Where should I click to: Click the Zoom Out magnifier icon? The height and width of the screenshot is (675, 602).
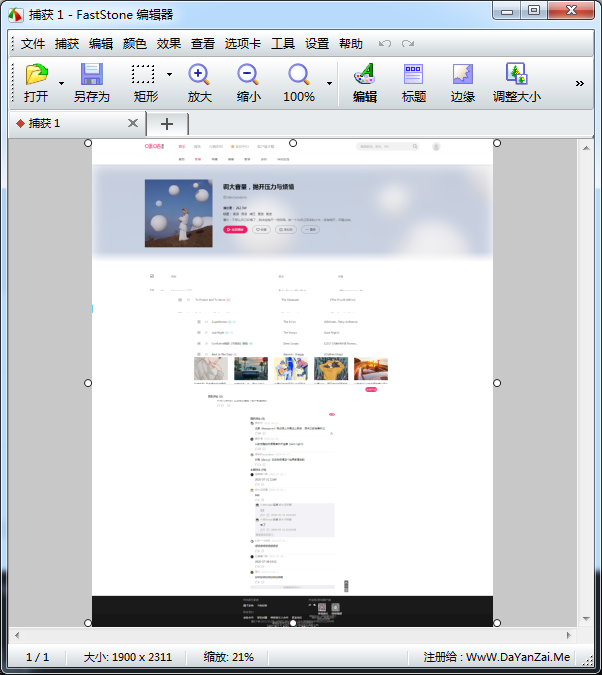tap(248, 76)
